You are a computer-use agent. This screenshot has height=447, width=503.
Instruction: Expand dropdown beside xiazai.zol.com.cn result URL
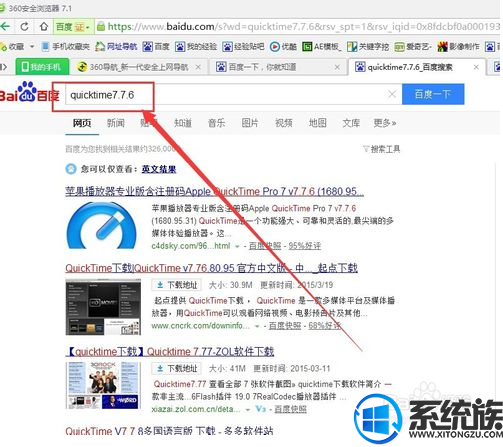pyautogui.click(x=247, y=409)
